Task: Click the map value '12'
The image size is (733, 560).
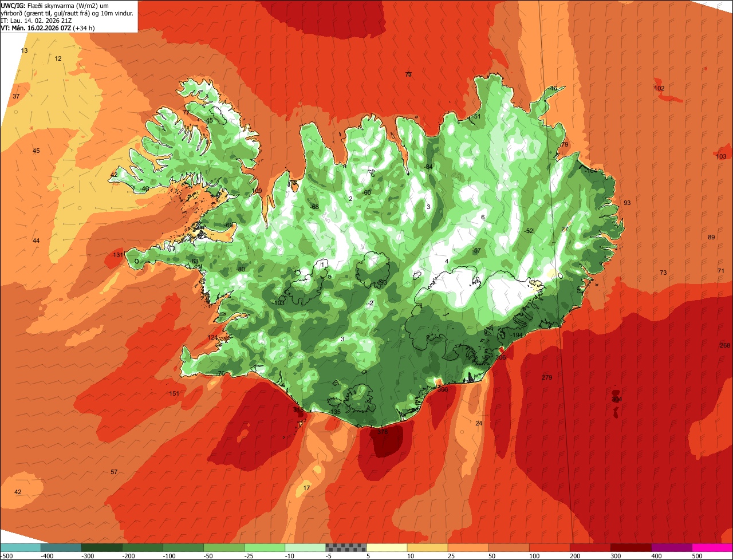Action: point(58,59)
